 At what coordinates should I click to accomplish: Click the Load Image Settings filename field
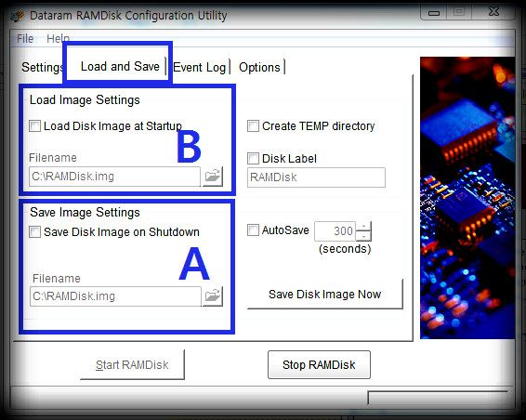(x=114, y=177)
